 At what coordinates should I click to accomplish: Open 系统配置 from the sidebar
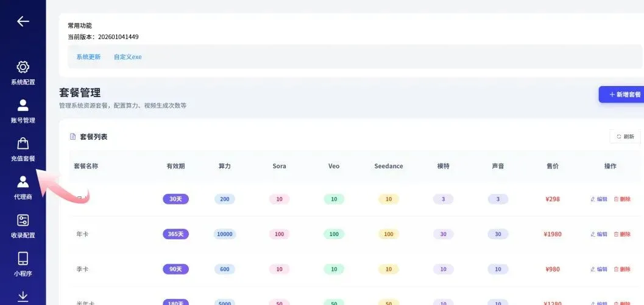(23, 73)
